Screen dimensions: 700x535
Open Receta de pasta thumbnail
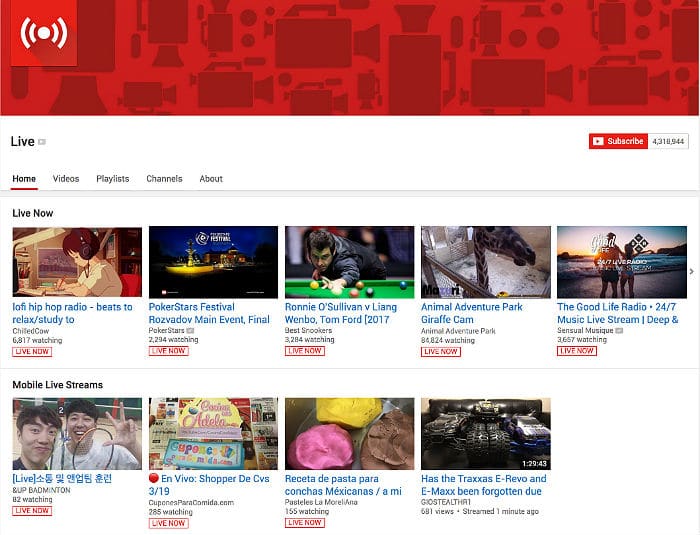350,434
